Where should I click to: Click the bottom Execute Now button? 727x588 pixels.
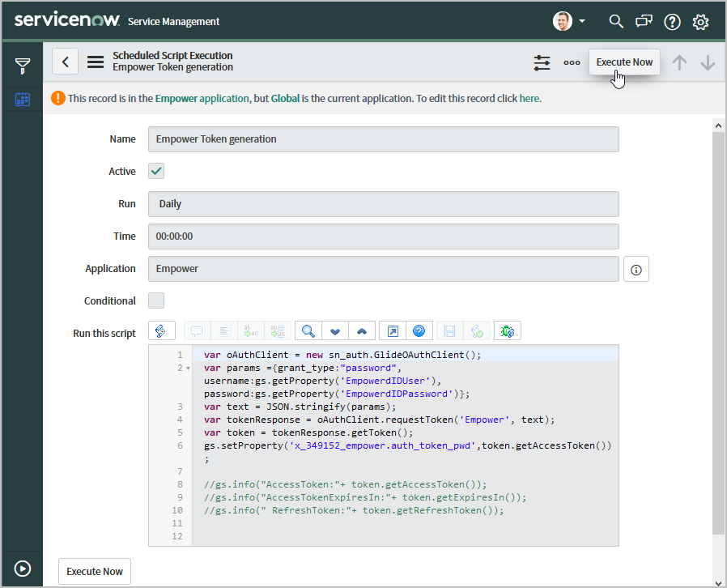(x=95, y=571)
